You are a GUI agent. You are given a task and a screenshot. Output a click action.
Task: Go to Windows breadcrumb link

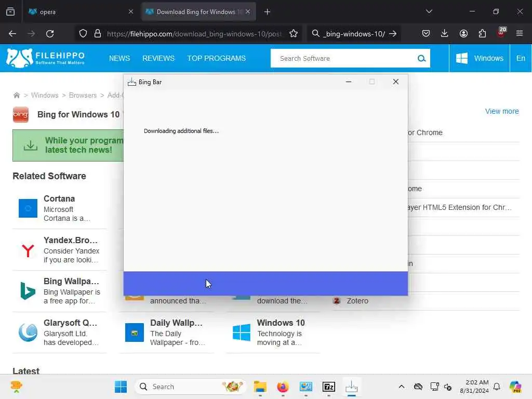tap(45, 96)
